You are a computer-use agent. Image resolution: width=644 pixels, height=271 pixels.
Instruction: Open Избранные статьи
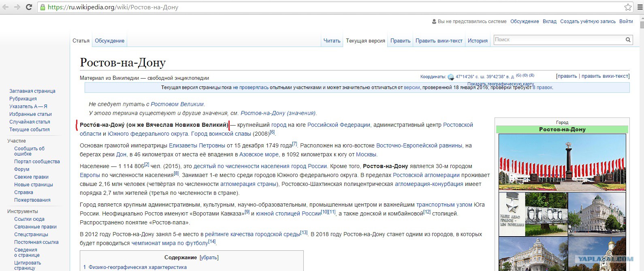click(x=30, y=114)
